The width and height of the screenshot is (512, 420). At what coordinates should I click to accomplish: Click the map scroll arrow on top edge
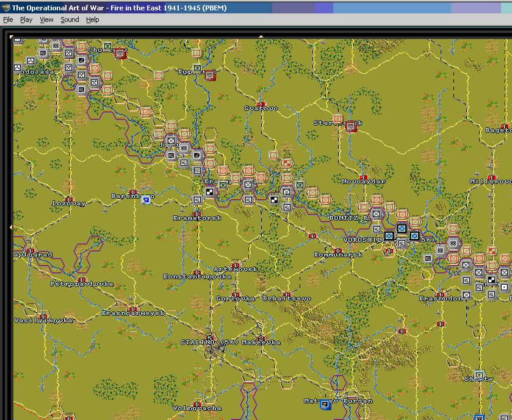click(261, 37)
